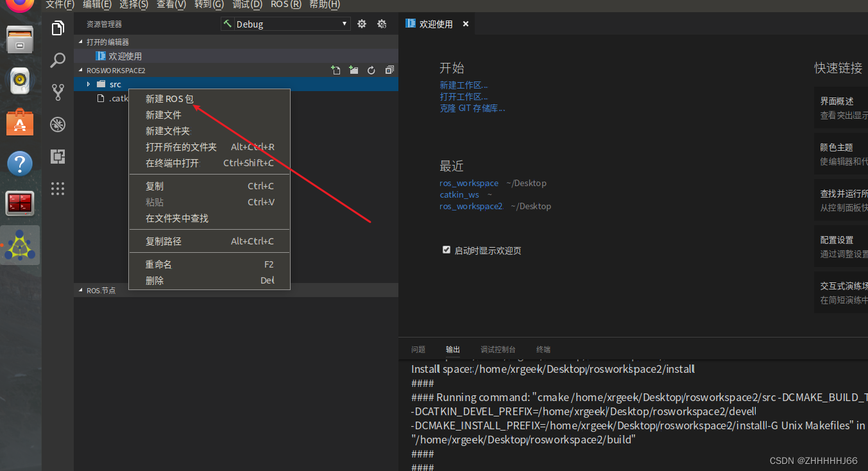Choose 重命名 in context menu
This screenshot has height=471, width=868.
pos(210,264)
